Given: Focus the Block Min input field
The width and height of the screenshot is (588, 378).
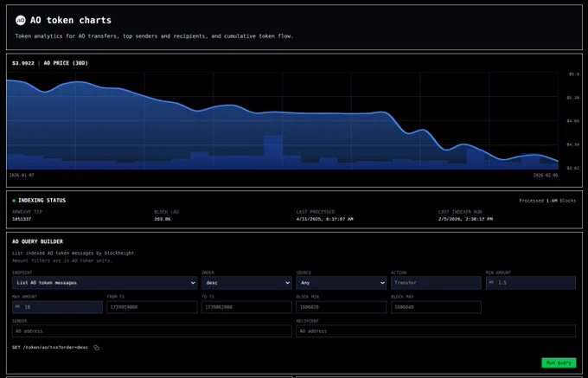Looking at the screenshot, I should 342,307.
